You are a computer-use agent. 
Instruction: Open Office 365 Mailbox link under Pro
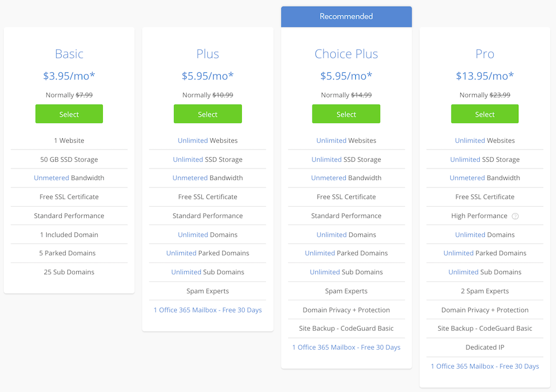coord(485,366)
